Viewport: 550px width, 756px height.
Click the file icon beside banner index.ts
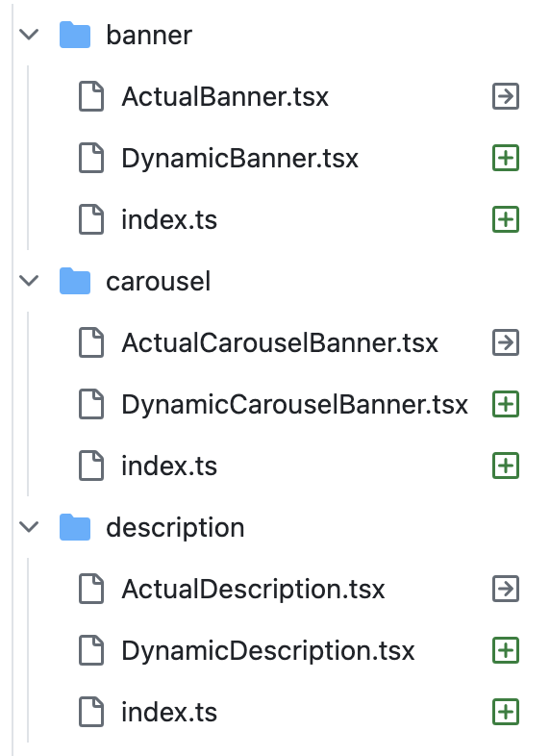coord(91,219)
